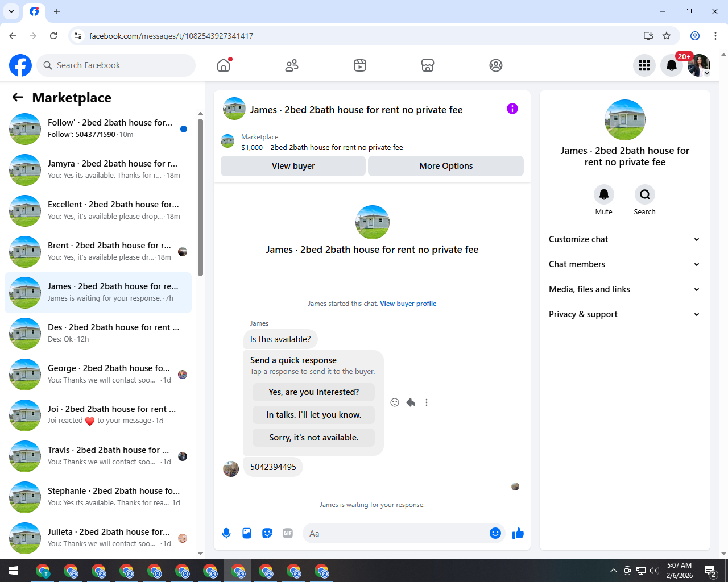Viewport: 728px width, 582px height.
Task: Click the James listing thumbnail in right panel
Action: click(x=625, y=120)
